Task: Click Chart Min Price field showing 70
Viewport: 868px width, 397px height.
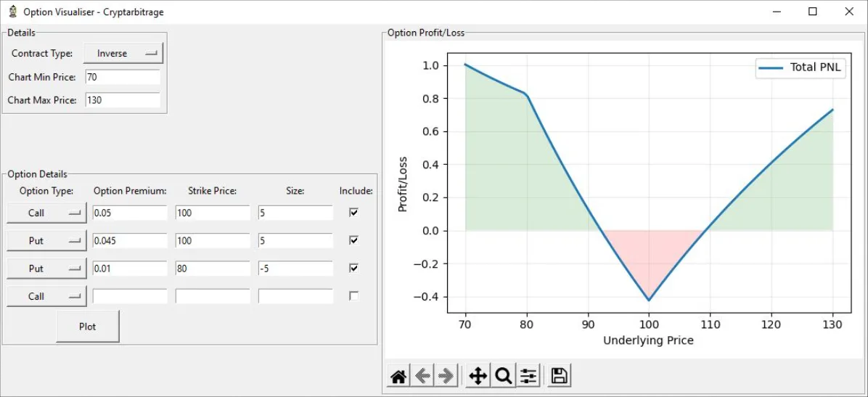Action: tap(123, 78)
